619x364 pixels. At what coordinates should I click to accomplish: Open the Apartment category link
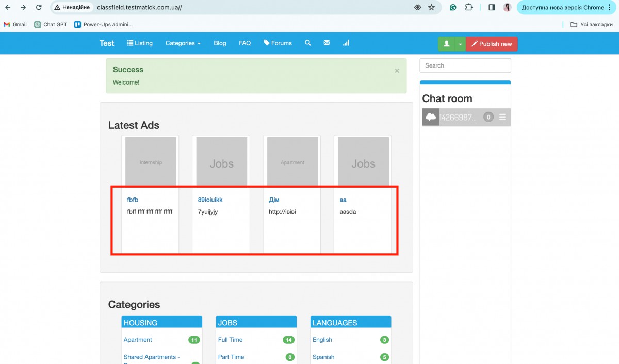[x=138, y=340]
